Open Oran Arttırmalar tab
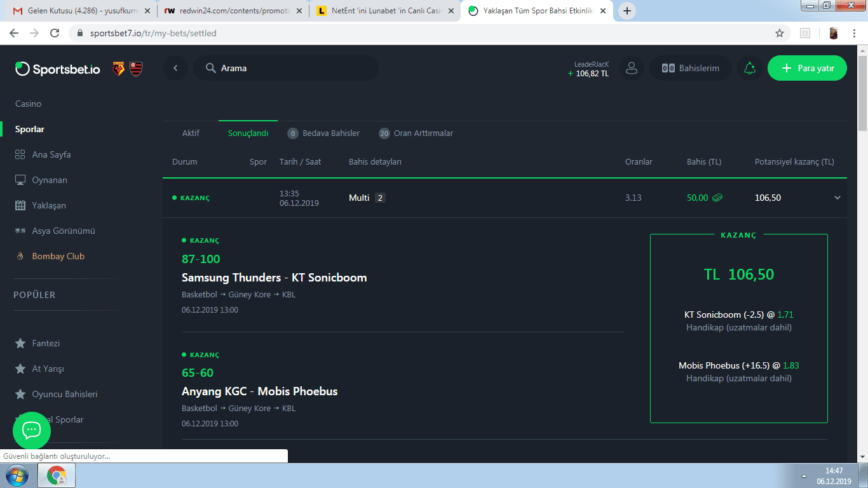This screenshot has height=488, width=868. pyautogui.click(x=416, y=133)
